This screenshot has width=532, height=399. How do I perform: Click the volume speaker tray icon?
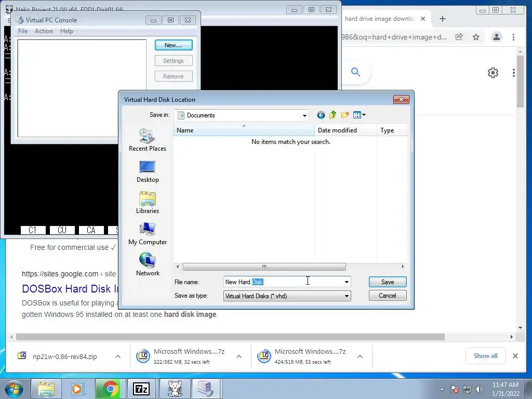480,389
